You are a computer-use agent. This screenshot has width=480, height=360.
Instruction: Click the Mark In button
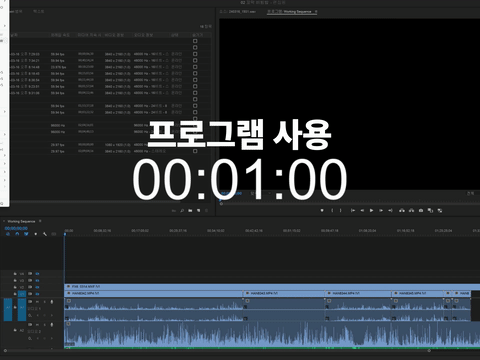[332, 210]
